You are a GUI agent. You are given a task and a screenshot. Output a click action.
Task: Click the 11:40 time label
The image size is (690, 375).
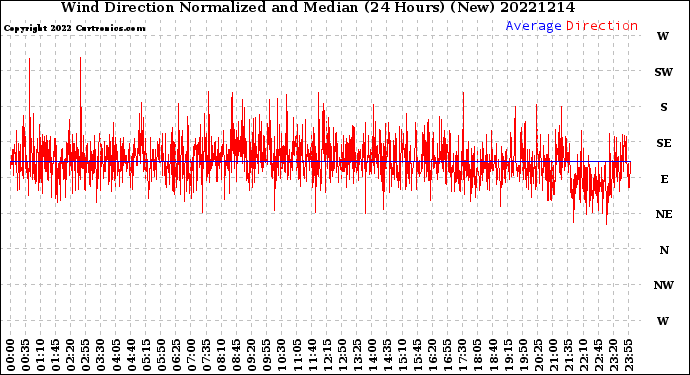pos(312,355)
